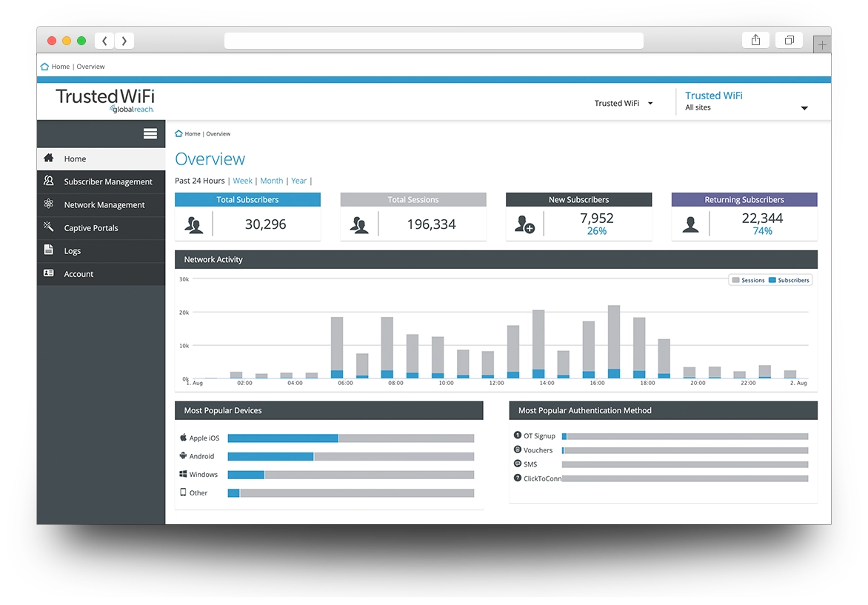Click the browser share icon
This screenshot has height=605, width=868.
(755, 41)
